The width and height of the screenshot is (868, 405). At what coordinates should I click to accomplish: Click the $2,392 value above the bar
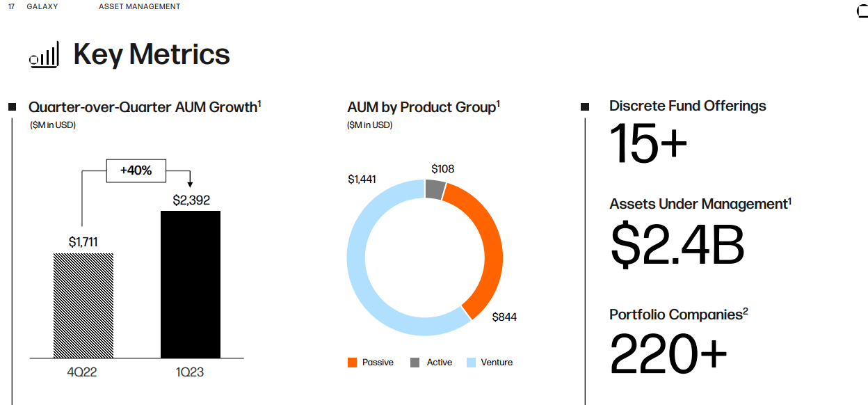191,200
